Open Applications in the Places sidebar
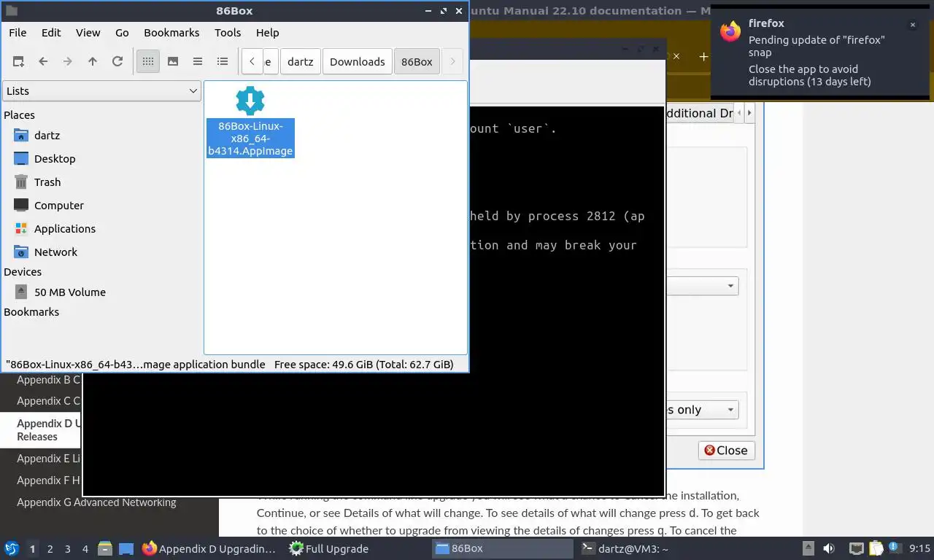934x560 pixels. coord(65,229)
